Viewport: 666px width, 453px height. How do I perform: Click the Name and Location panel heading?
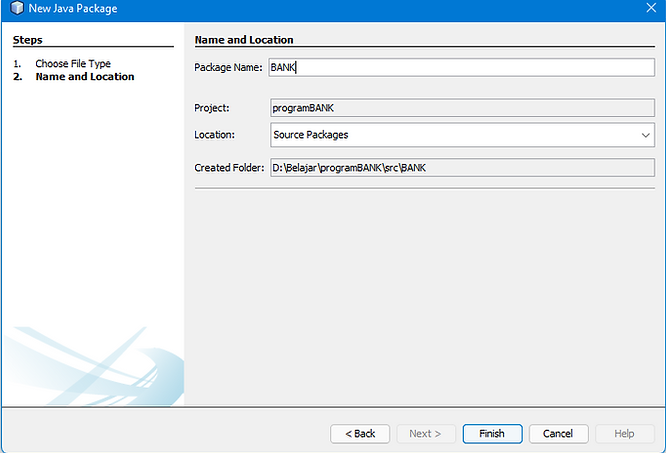(x=244, y=40)
